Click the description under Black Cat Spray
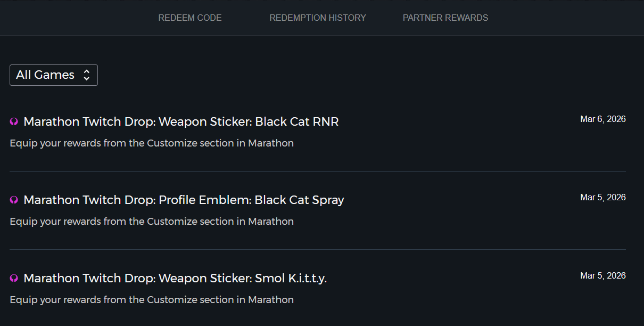Image resolution: width=644 pixels, height=326 pixels. pyautogui.click(x=152, y=222)
